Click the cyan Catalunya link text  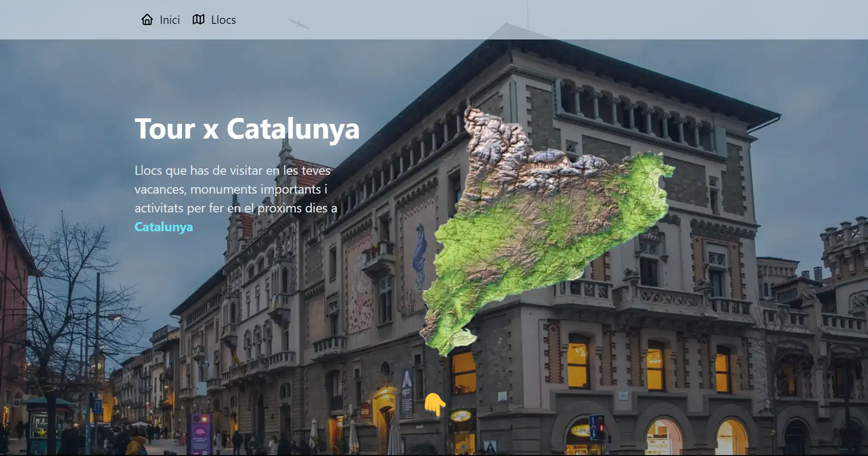click(x=164, y=227)
